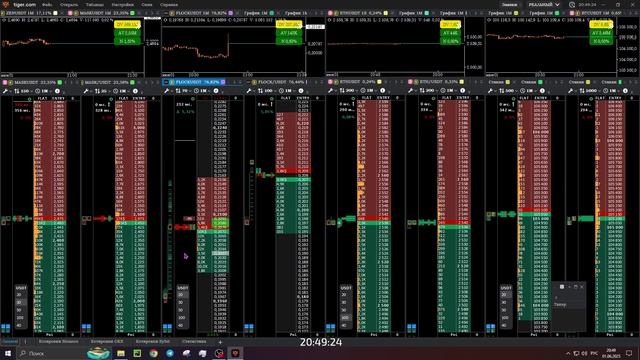Viewport: 640px width, 360px height.
Task: Switch to the Статистика workspace tab
Action: coord(194,342)
